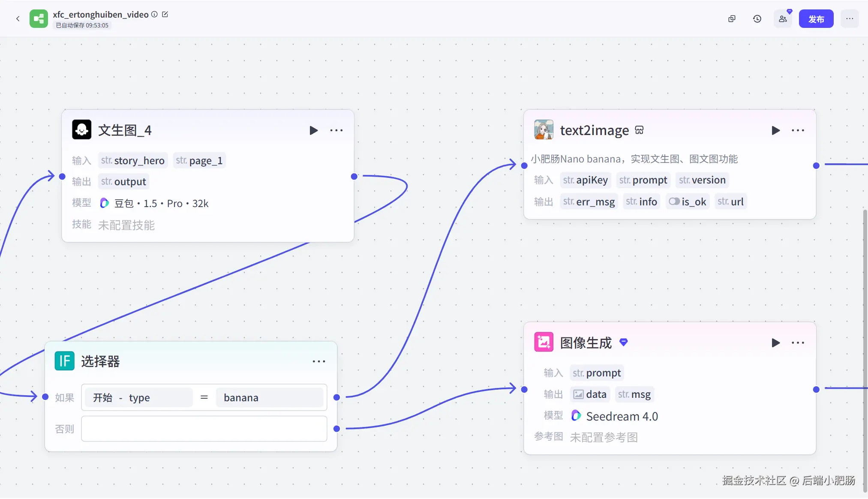
Task: Click the Seedream 4.0 model label
Action: pos(622,416)
